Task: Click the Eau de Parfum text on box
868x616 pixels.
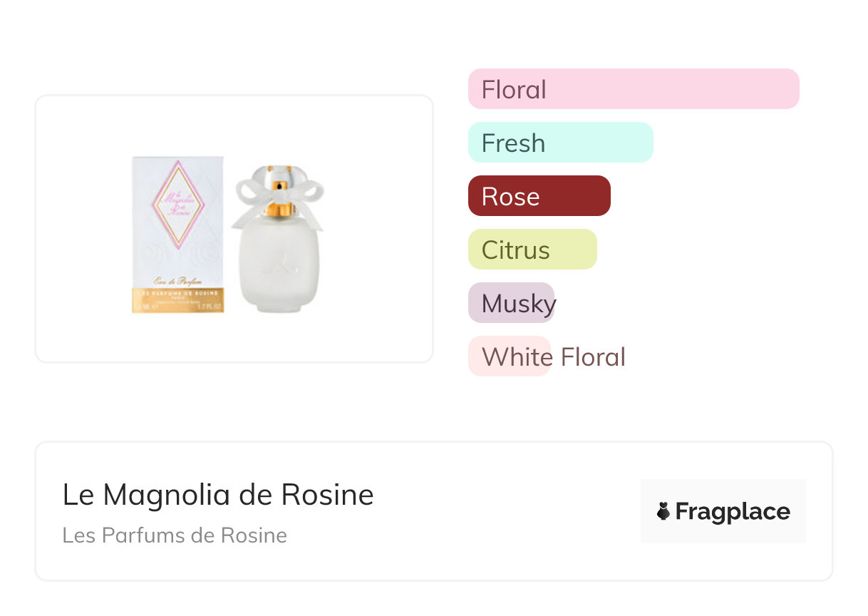Action: coord(177,281)
